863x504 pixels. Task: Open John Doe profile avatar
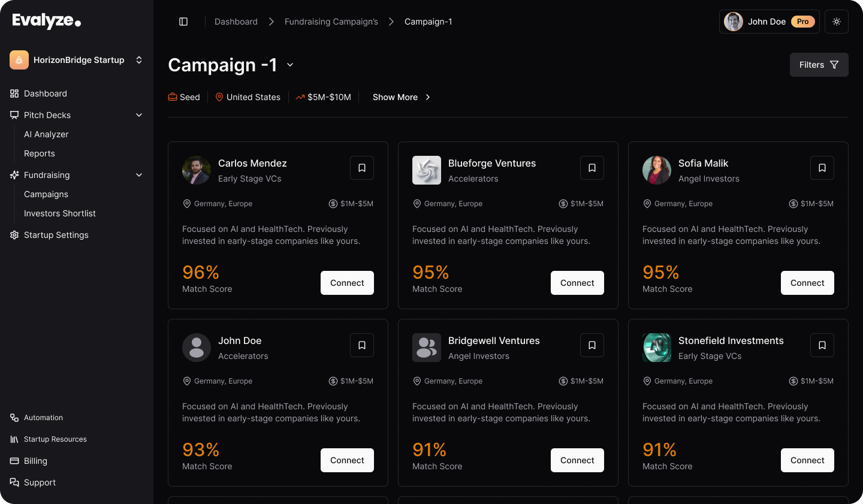pos(734,22)
